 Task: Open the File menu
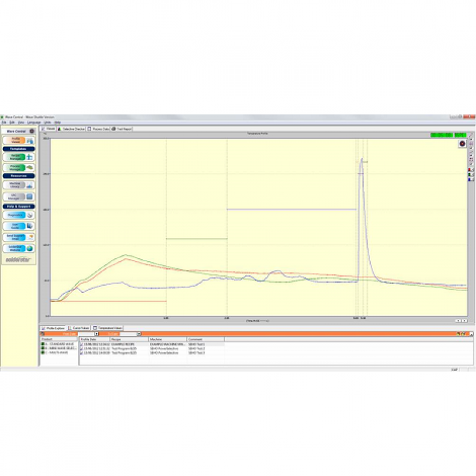[4, 123]
